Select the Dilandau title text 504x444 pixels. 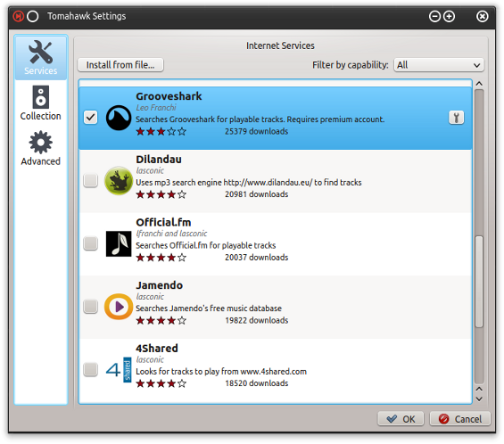click(x=159, y=159)
